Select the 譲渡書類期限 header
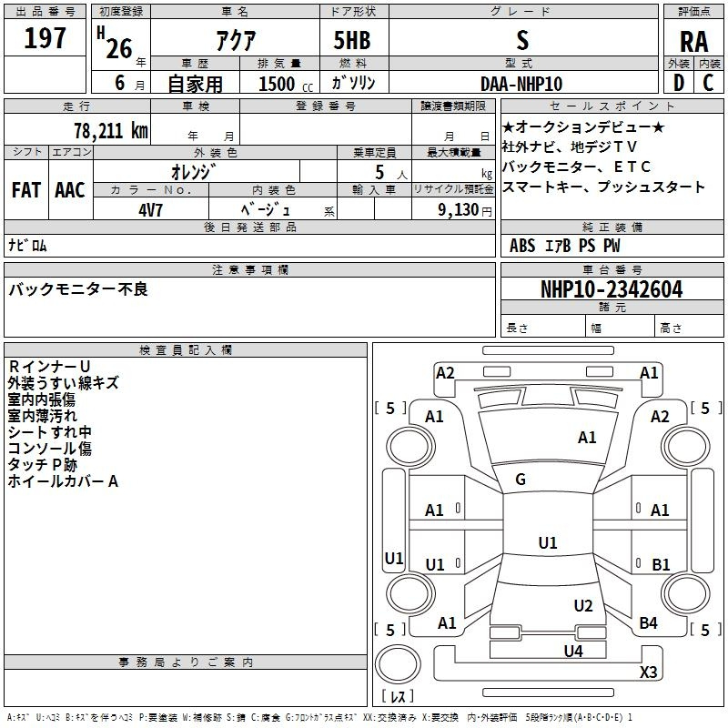 point(453,106)
